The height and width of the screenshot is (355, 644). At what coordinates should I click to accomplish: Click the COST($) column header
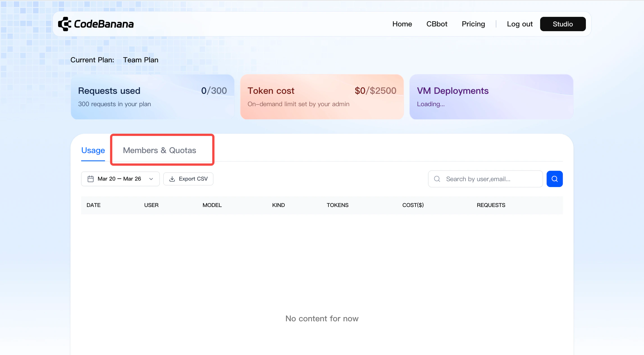pyautogui.click(x=413, y=205)
